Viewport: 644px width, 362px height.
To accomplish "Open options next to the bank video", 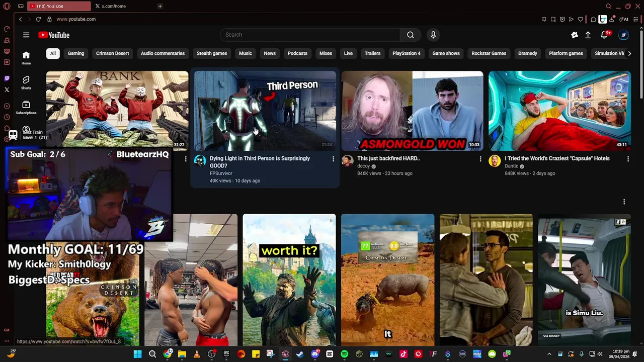I will click(186, 159).
